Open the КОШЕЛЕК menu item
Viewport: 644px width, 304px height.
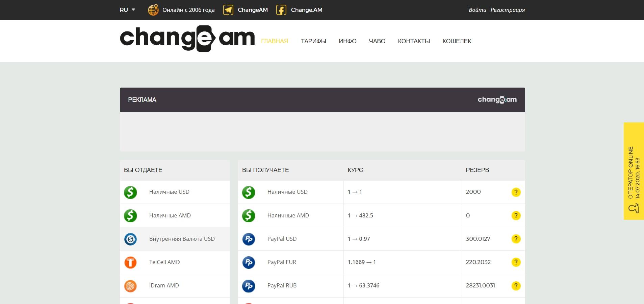[x=457, y=41]
